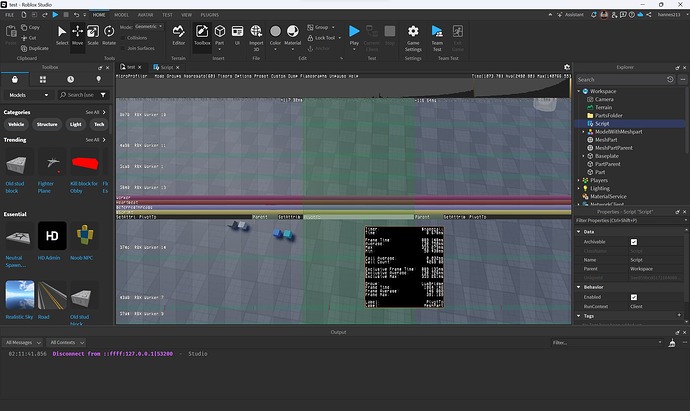This screenshot has width=690, height=411.
Task: Open the Color picker tool
Action: coord(275,37)
